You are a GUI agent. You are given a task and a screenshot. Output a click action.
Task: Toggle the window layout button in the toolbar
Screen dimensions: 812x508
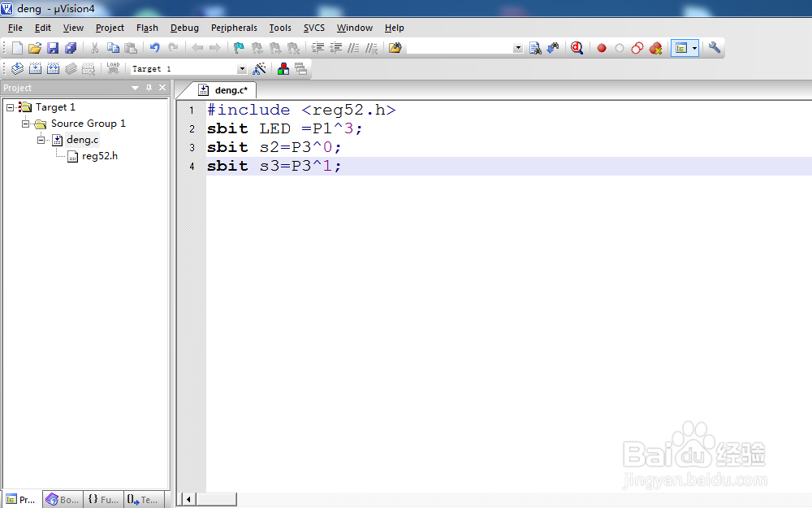681,48
